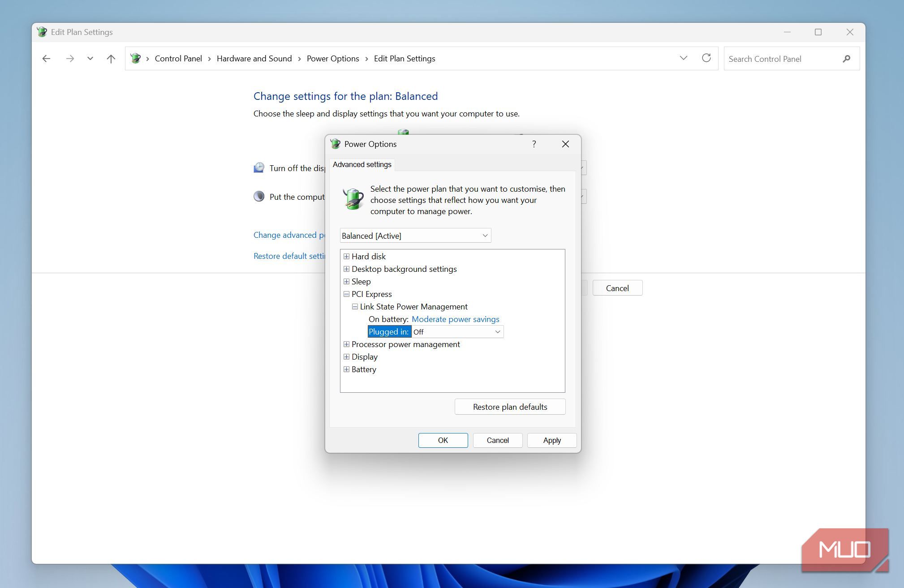The width and height of the screenshot is (904, 588).
Task: Go back using the back arrow
Action: [x=46, y=59]
